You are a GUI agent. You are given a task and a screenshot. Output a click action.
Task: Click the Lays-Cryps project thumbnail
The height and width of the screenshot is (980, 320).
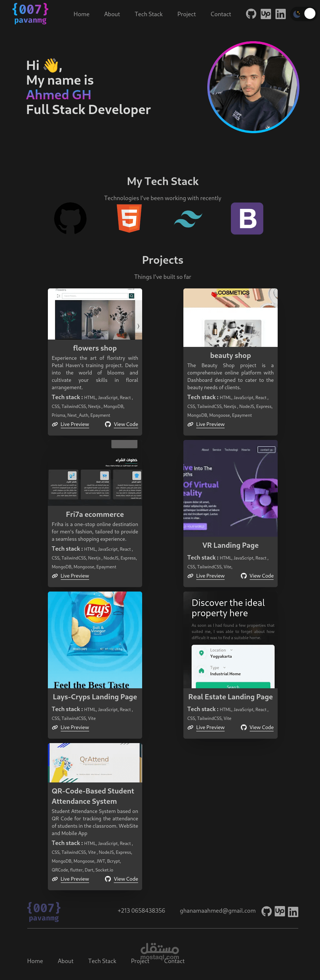[95, 640]
